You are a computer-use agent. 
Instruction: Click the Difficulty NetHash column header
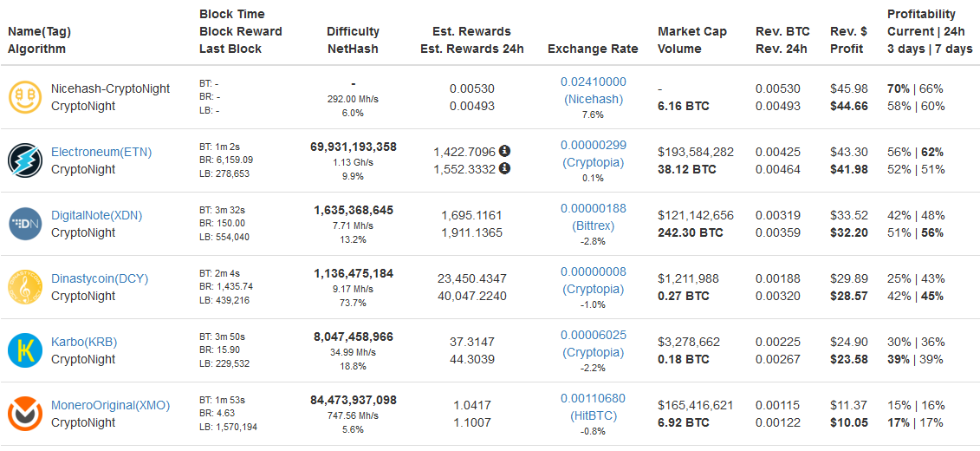pos(354,40)
